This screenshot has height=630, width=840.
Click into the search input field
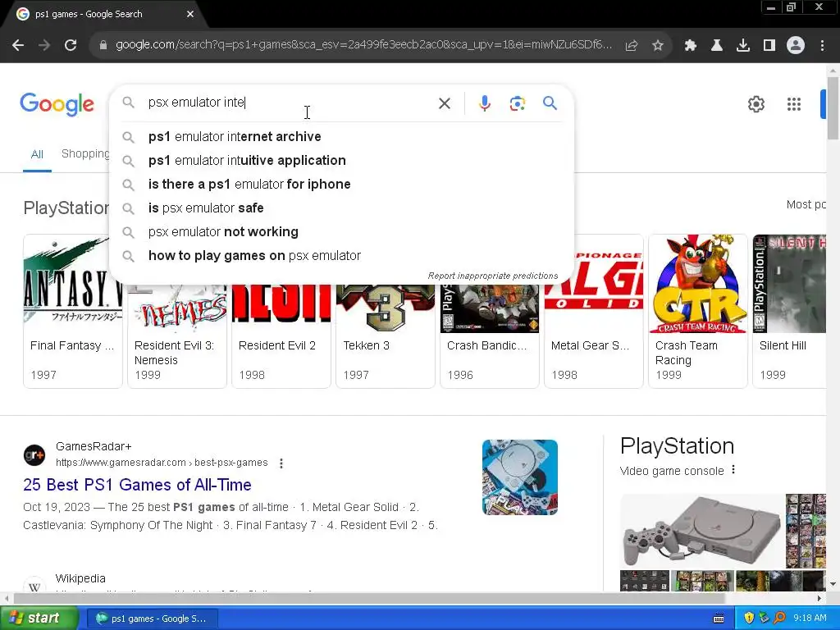coord(290,103)
